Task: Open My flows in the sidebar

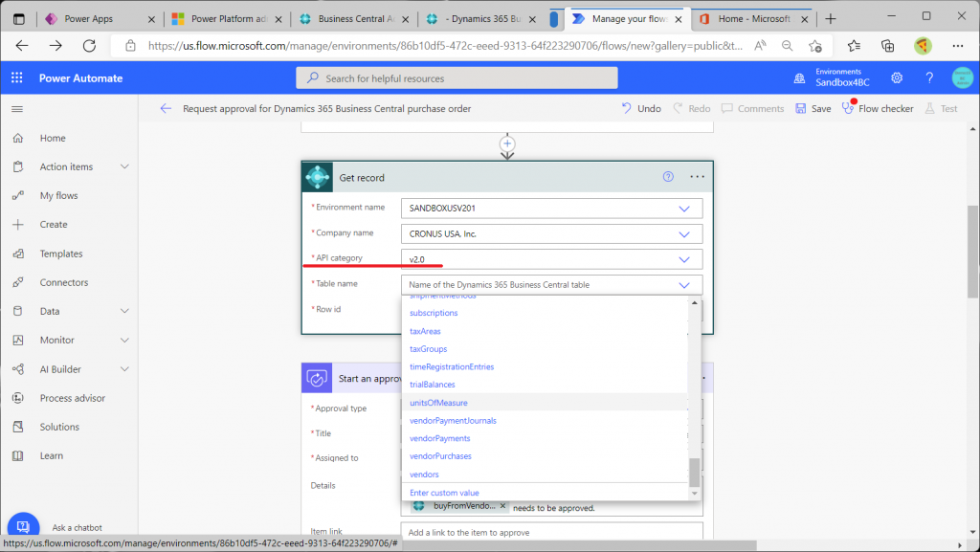Action: tap(58, 195)
